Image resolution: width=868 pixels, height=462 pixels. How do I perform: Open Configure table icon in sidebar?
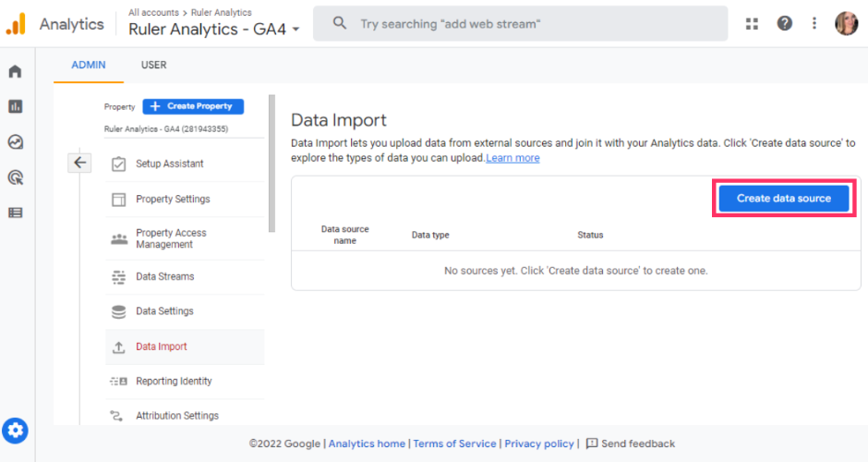point(15,213)
